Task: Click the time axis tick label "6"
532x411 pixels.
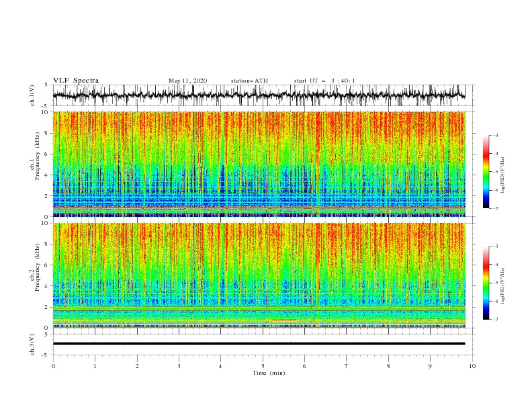Action: tap(305, 366)
